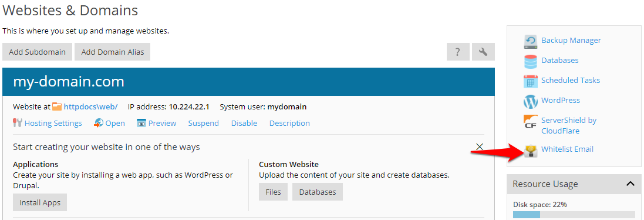
Task: Click the Disable link
Action: [x=244, y=124]
